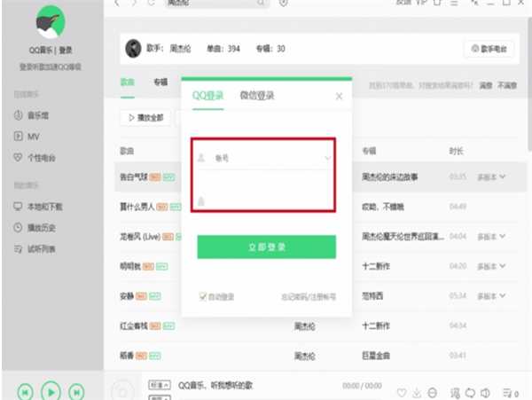
Task: Open the 标准 audio quality selector
Action: click(x=160, y=385)
